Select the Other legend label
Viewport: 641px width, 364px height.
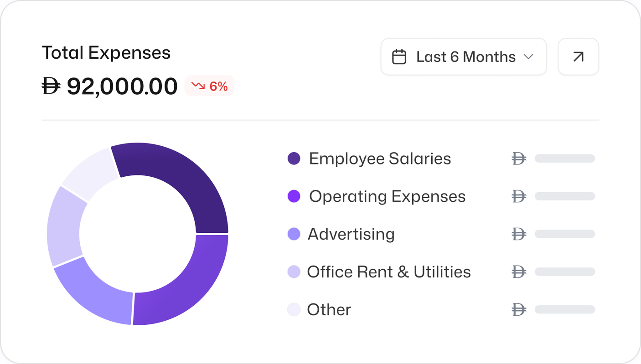pos(329,310)
